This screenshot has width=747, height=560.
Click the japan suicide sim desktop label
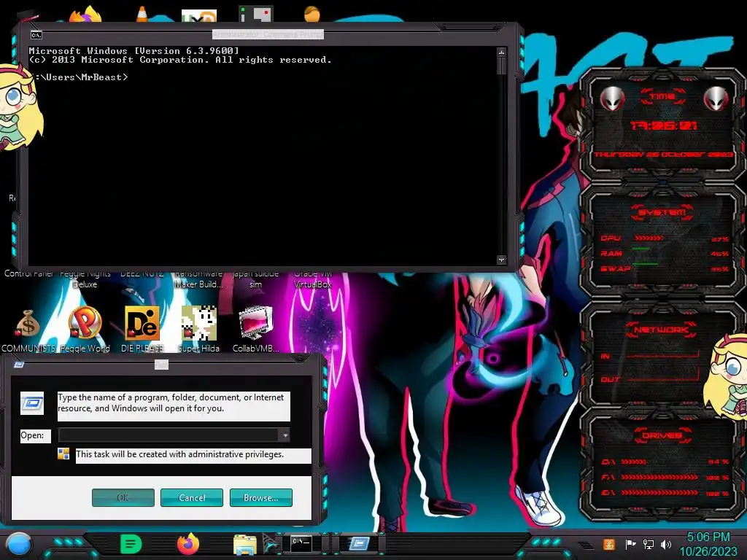click(255, 279)
